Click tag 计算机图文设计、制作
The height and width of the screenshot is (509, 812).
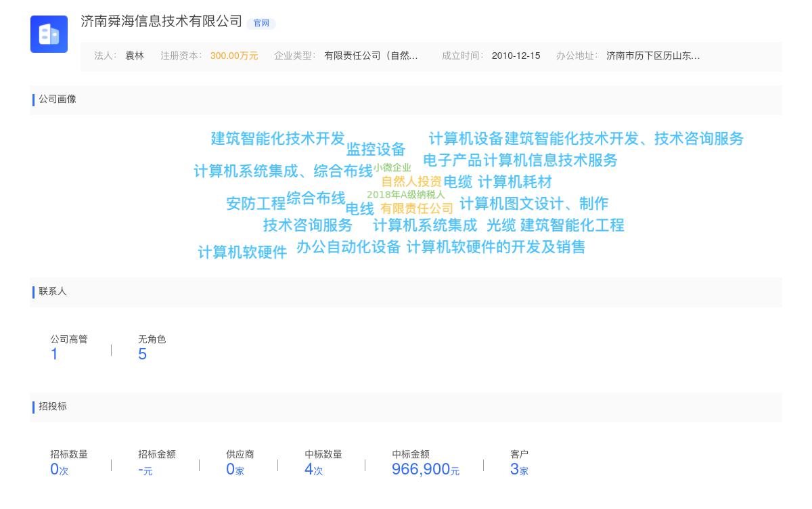534,204
